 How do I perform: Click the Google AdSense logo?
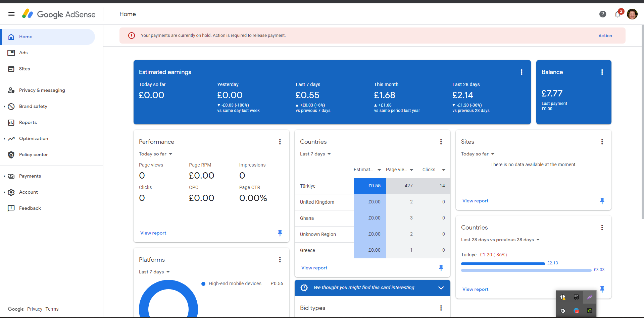pos(59,14)
